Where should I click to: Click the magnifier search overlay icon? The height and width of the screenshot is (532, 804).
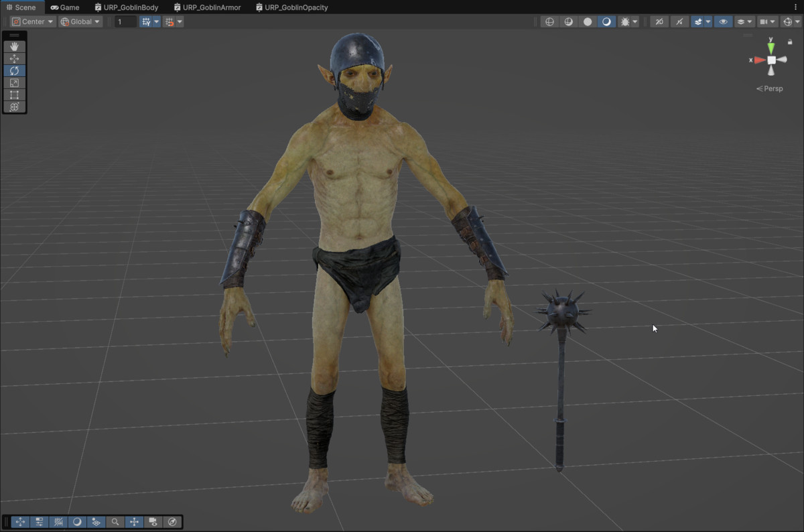tap(115, 522)
